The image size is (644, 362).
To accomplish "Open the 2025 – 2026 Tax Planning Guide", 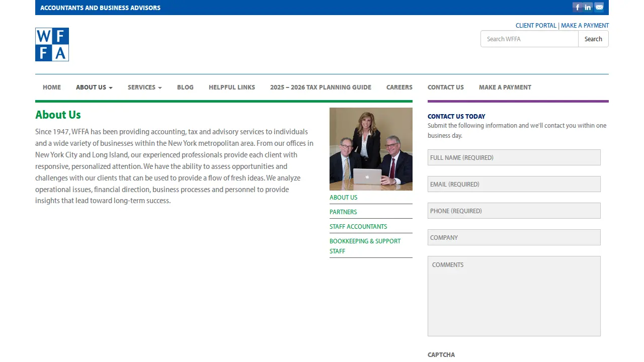I will pos(320,87).
